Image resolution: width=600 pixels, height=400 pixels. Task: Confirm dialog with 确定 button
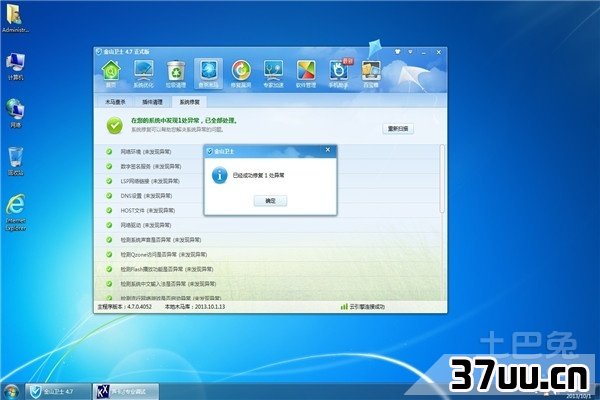coord(270,201)
